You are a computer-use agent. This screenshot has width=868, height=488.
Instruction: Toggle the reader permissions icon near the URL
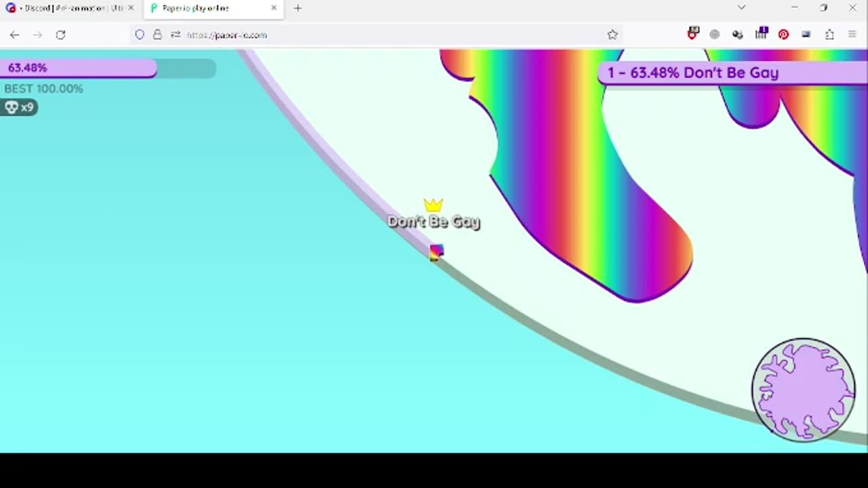click(176, 35)
